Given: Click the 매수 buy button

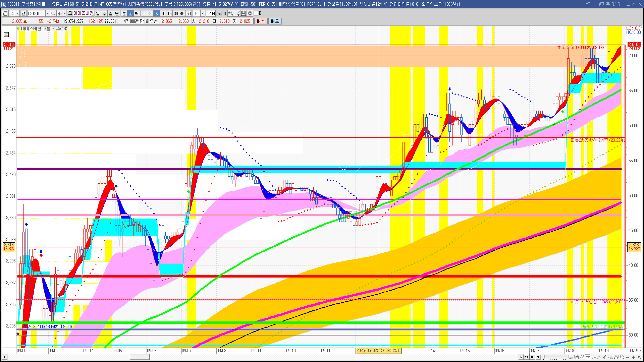Looking at the screenshot, I should 261,21.
